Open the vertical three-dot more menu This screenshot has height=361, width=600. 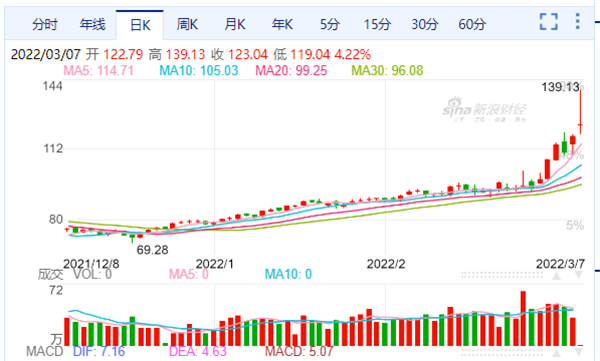[577, 21]
